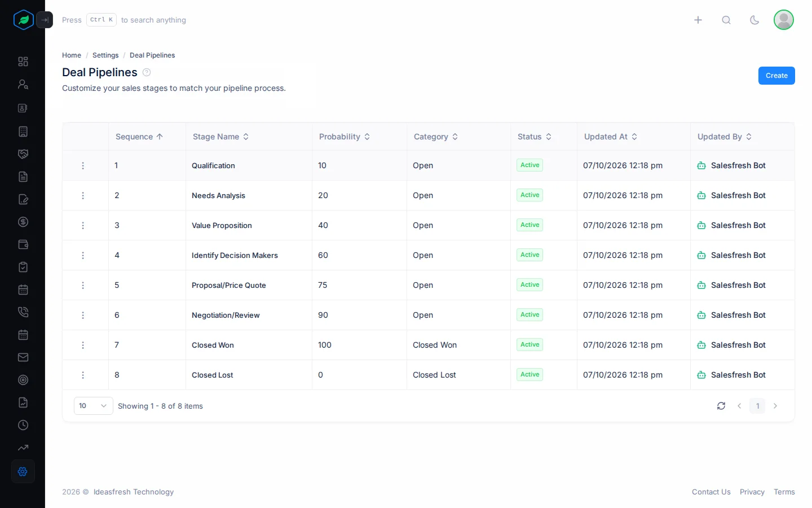The height and width of the screenshot is (508, 812).
Task: Click the magnifier search icon in header
Action: [x=726, y=20]
